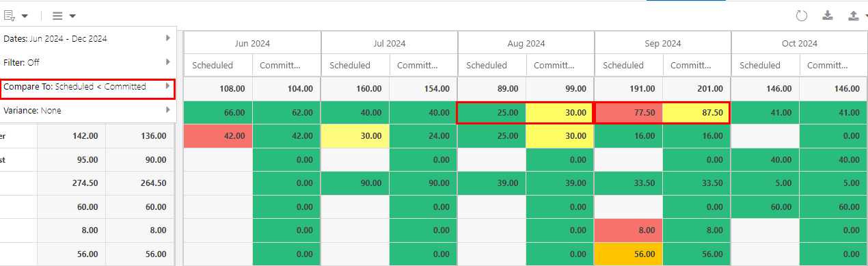The height and width of the screenshot is (266, 868).
Task: Click the red 42.00 cell in Jun 2024
Action: tap(218, 135)
